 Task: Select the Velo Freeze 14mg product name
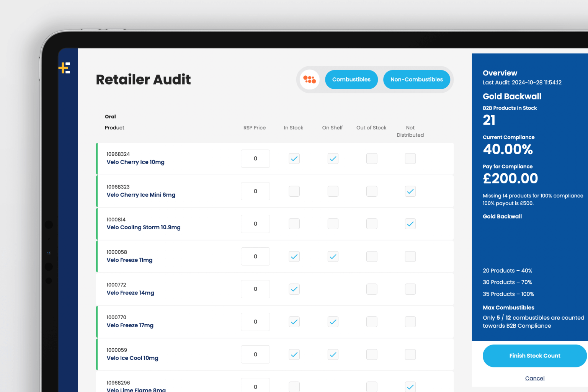coord(130,292)
